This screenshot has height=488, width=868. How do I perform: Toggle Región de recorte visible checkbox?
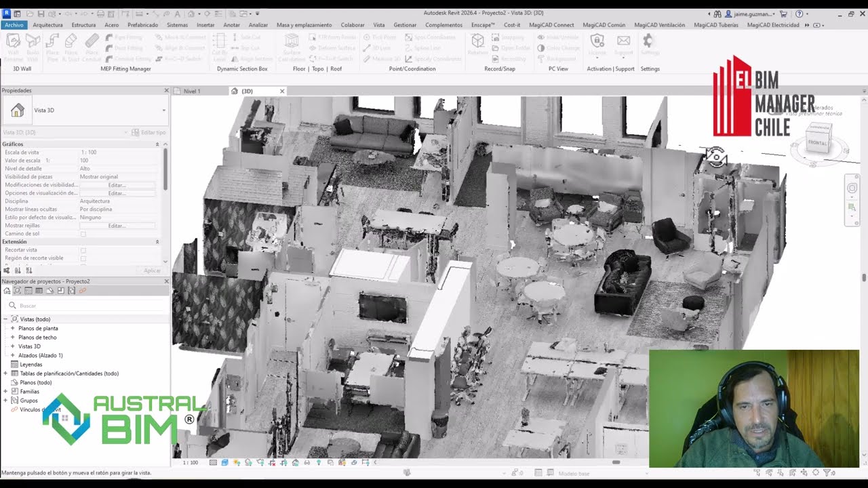tap(83, 258)
